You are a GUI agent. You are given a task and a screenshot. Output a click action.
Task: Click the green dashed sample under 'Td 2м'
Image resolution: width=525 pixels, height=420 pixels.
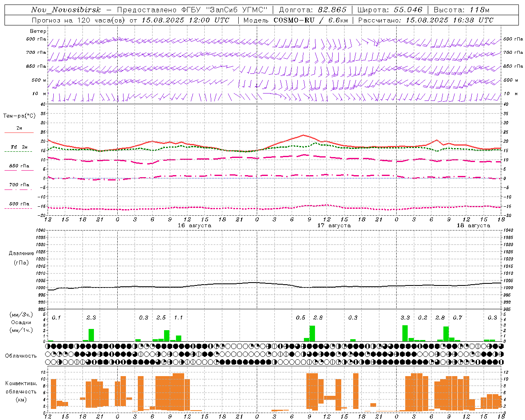(18, 152)
